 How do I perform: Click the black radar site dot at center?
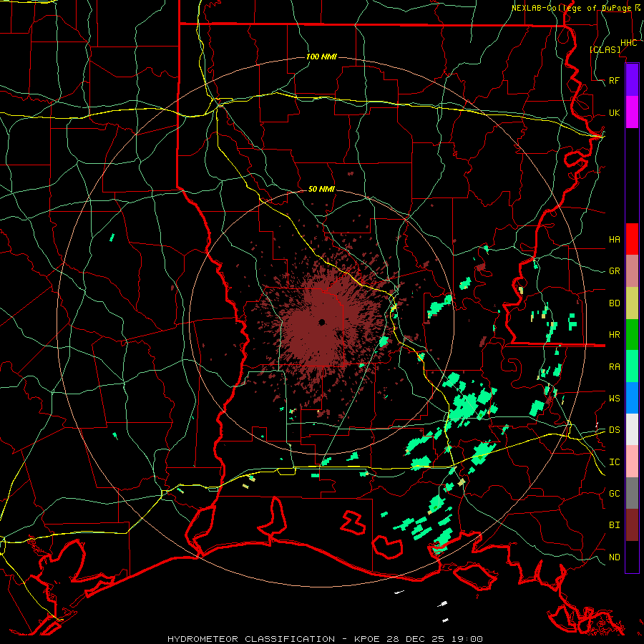point(321,323)
